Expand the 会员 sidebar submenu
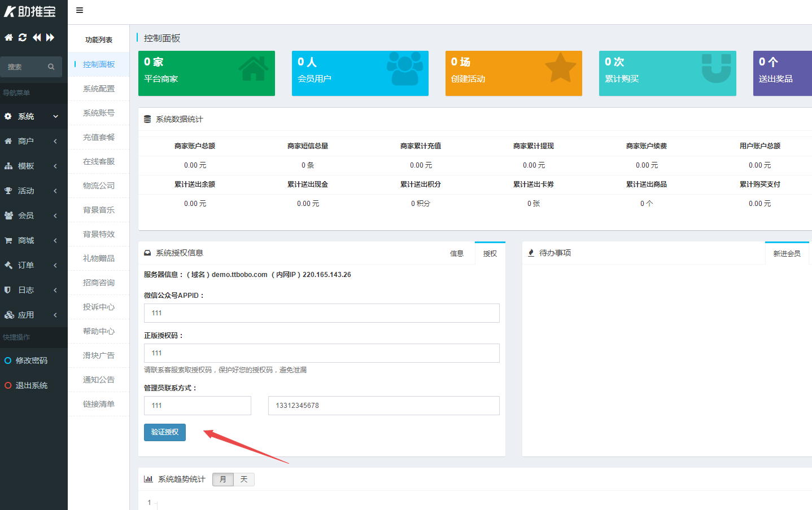The image size is (812, 510). coord(25,216)
